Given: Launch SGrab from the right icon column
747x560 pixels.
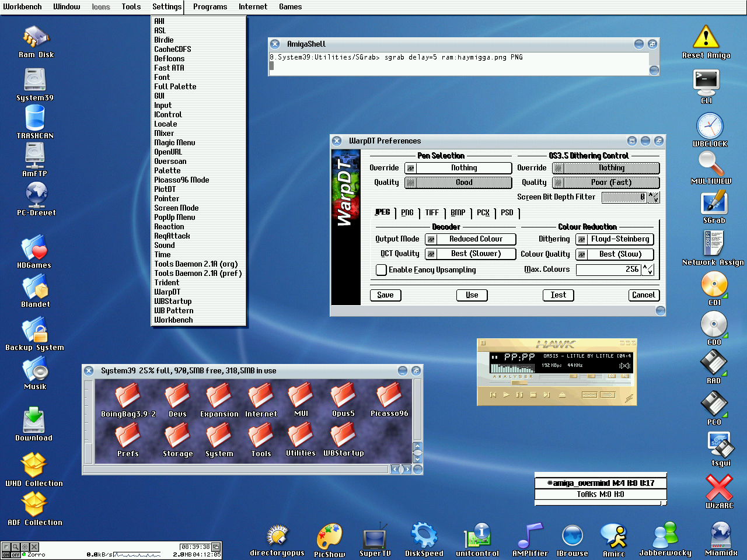Looking at the screenshot, I should click(714, 204).
